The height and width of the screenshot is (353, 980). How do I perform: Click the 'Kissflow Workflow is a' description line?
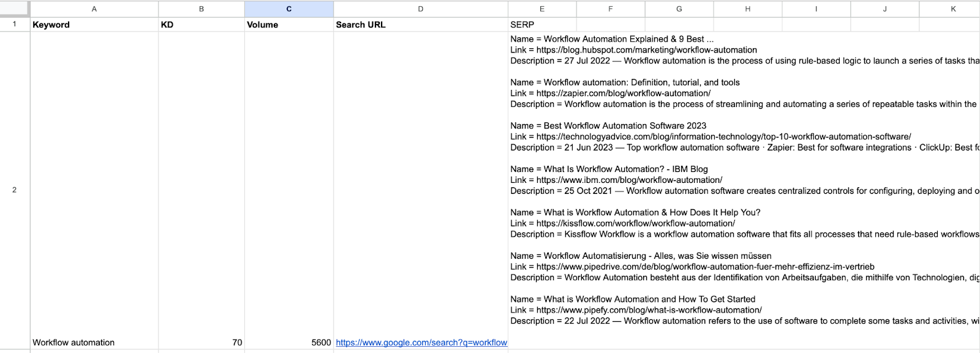pyautogui.click(x=745, y=235)
